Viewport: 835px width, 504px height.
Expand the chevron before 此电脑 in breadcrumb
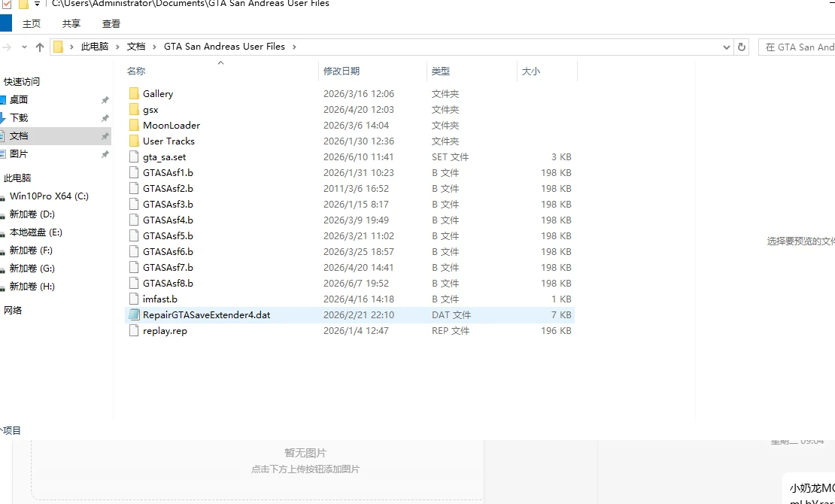72,47
